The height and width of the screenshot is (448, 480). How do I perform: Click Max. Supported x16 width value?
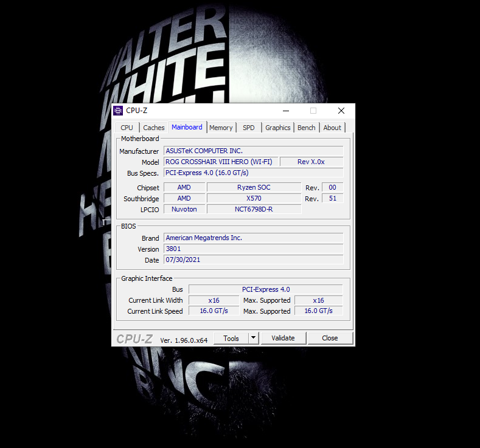[319, 300]
